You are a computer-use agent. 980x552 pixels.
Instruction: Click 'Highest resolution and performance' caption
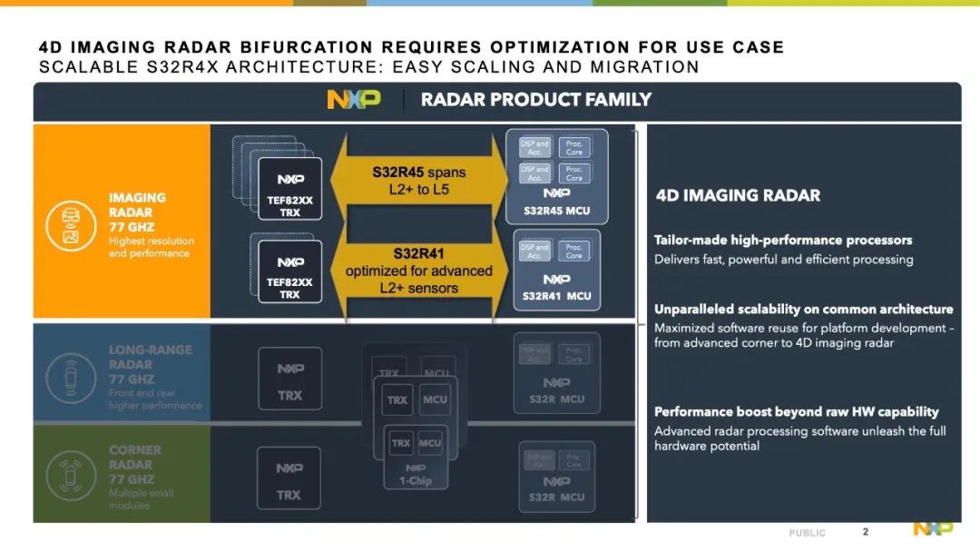point(152,247)
